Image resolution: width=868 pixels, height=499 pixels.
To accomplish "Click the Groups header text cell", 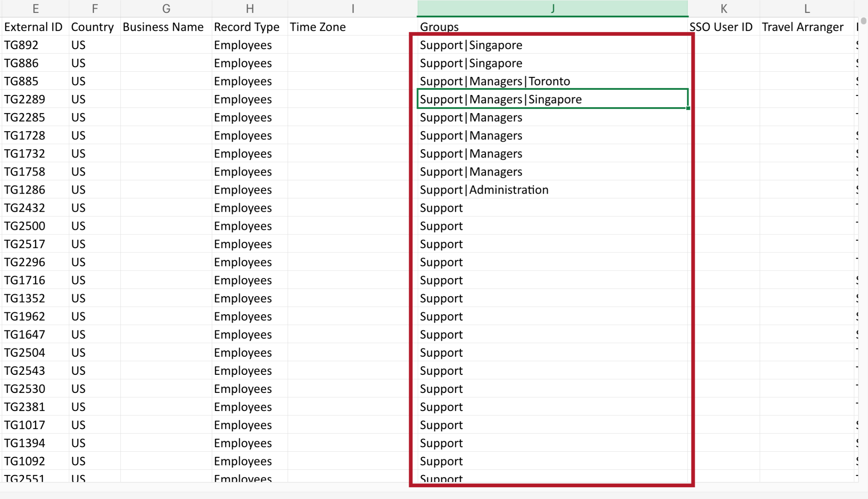I will (439, 27).
